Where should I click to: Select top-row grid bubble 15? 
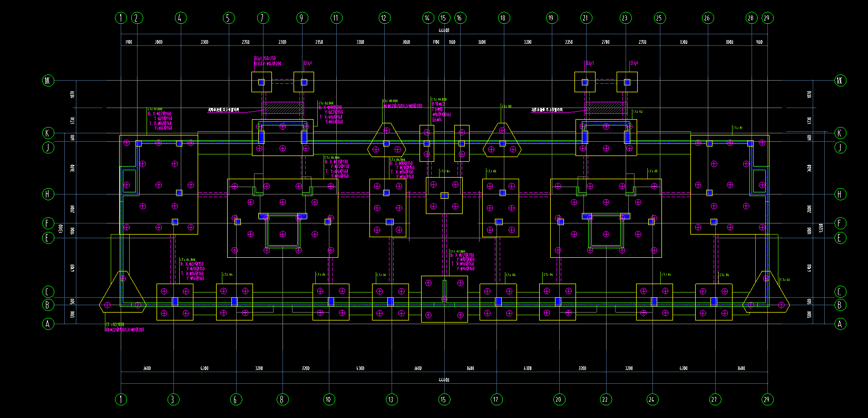444,18
